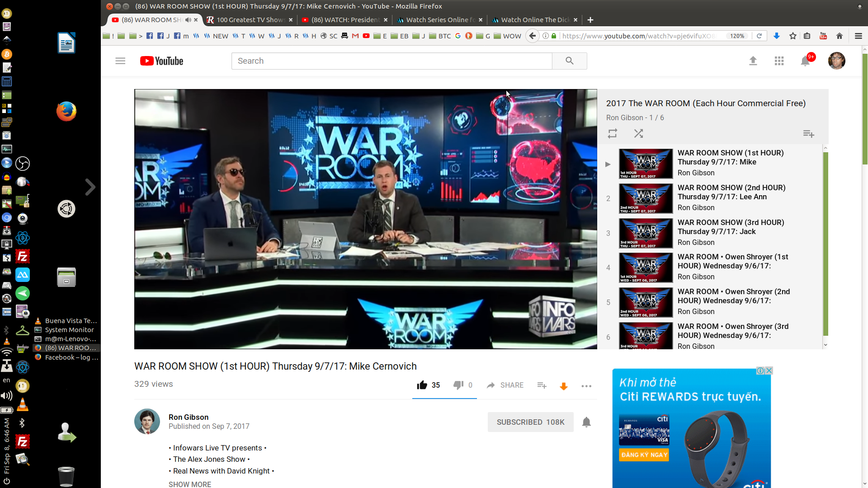Switch to WATCH: President tab

(x=344, y=20)
